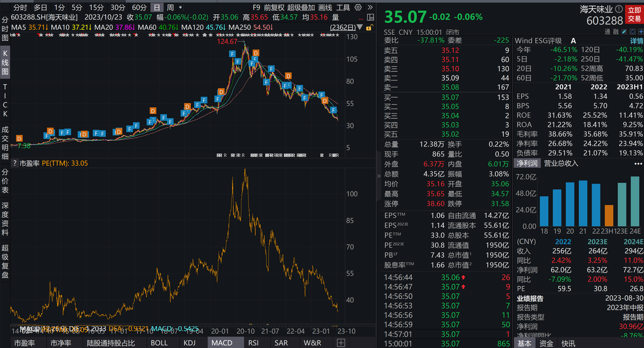This screenshot has height=348, width=644.
Task: Open the 工具 menu
Action: tap(343, 8)
